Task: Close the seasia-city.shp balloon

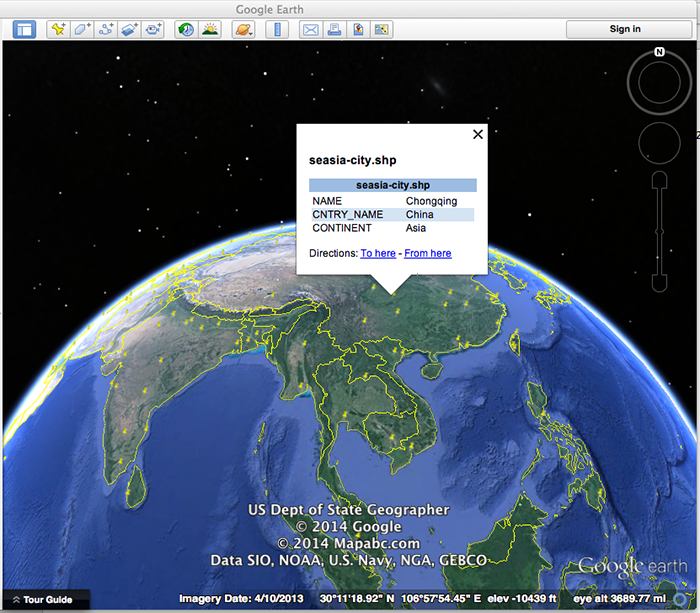Action: (478, 134)
